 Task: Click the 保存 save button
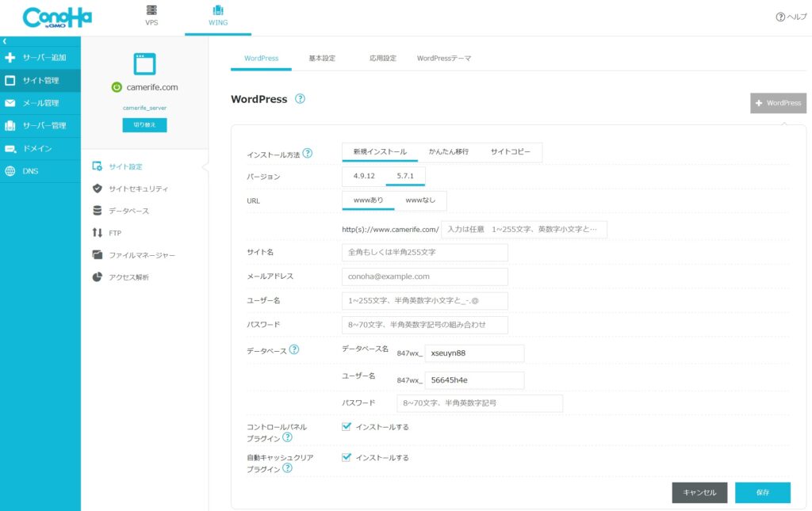pos(763,492)
